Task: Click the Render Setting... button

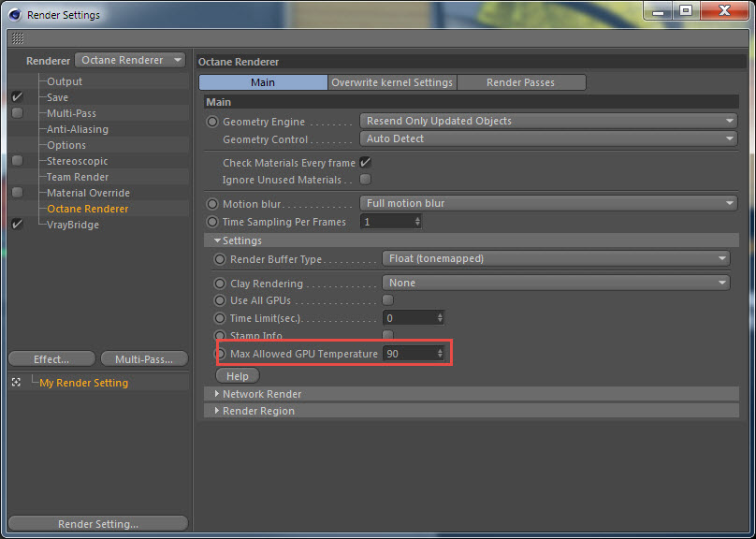Action: tap(98, 524)
